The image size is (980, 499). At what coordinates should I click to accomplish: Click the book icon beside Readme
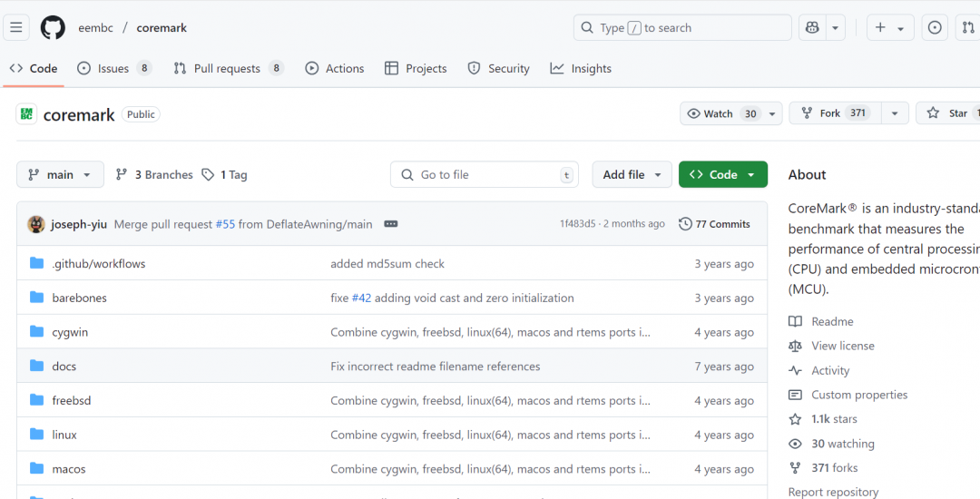[x=795, y=322]
